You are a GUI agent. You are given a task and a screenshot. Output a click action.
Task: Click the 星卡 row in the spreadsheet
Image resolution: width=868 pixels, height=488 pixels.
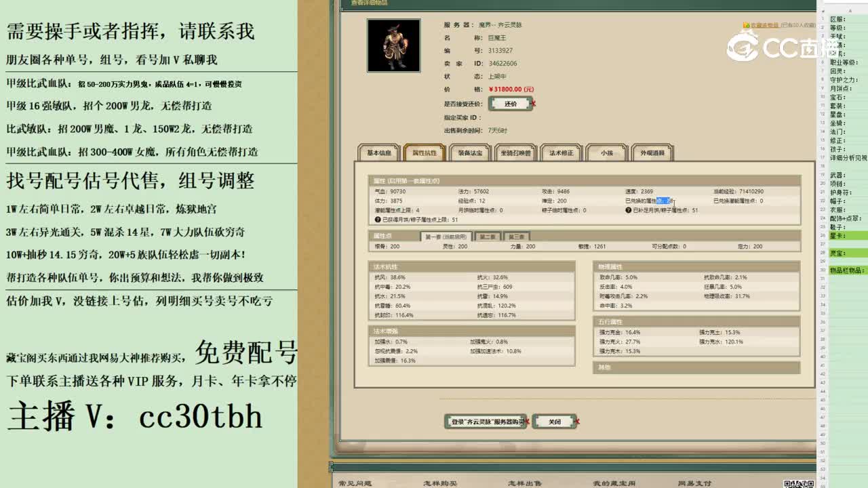(848, 236)
